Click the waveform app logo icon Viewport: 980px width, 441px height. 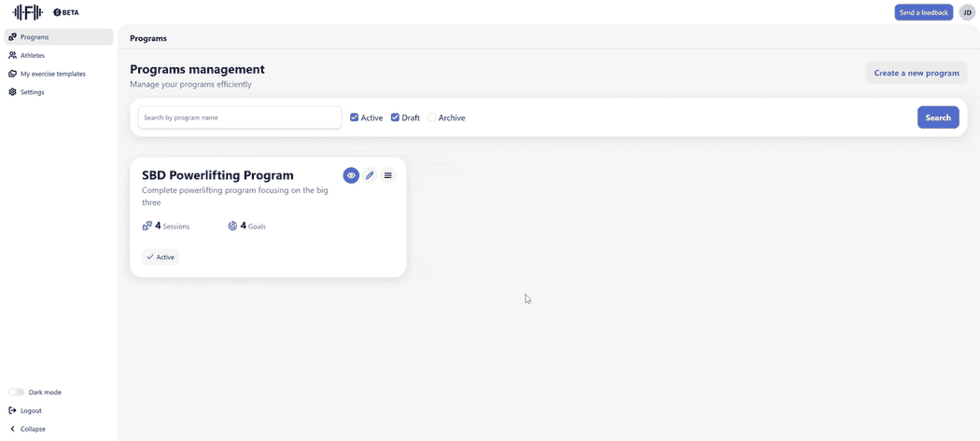(27, 12)
